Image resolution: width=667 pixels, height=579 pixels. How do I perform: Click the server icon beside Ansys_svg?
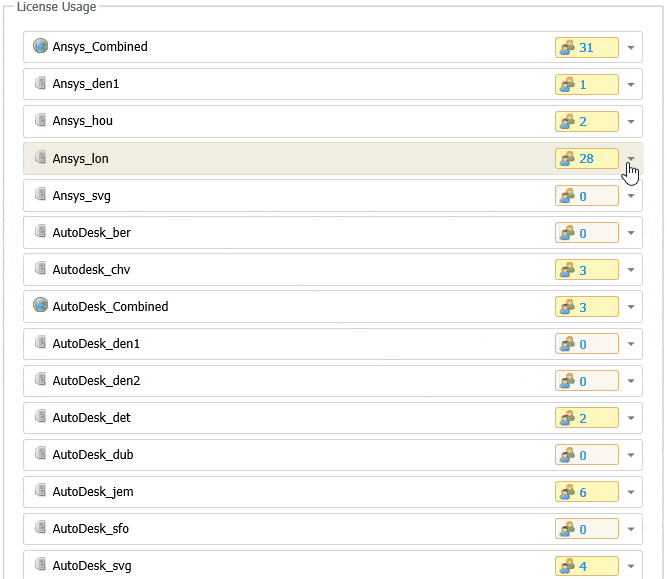40,194
